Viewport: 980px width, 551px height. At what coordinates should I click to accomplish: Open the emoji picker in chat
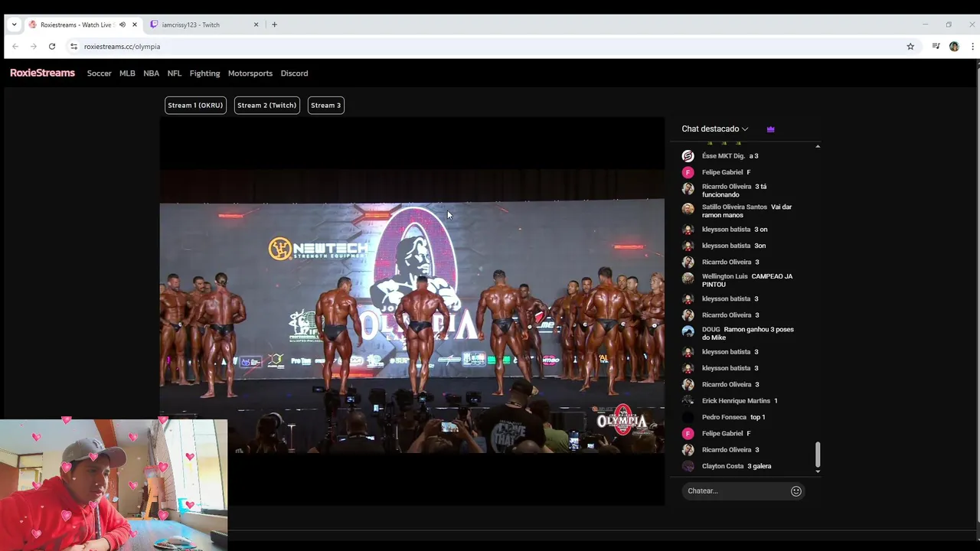click(x=796, y=491)
